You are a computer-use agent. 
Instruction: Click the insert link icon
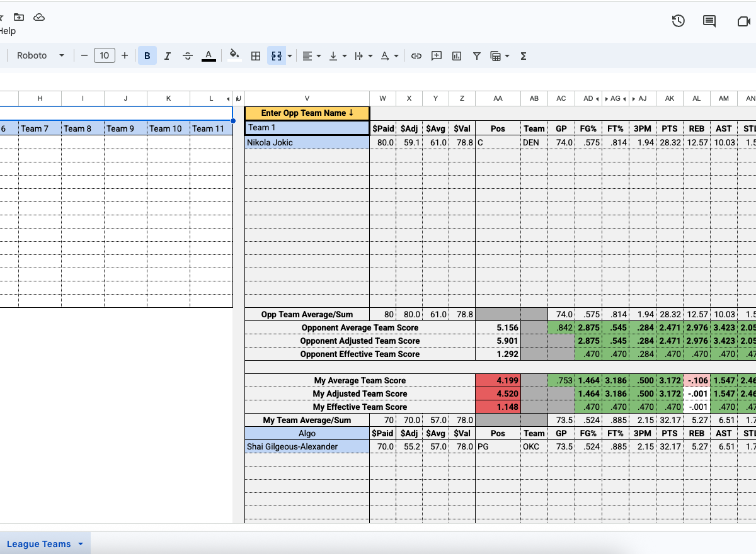pyautogui.click(x=416, y=56)
